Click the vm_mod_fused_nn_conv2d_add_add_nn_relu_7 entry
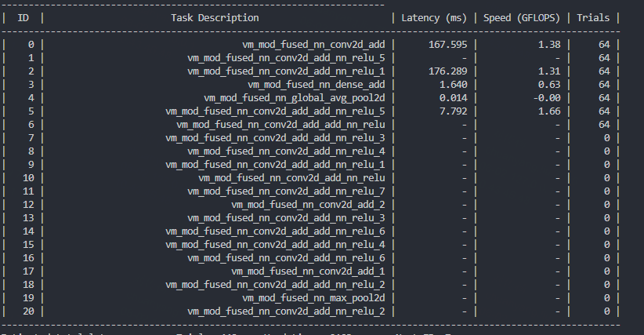The image size is (644, 335). (x=275, y=191)
